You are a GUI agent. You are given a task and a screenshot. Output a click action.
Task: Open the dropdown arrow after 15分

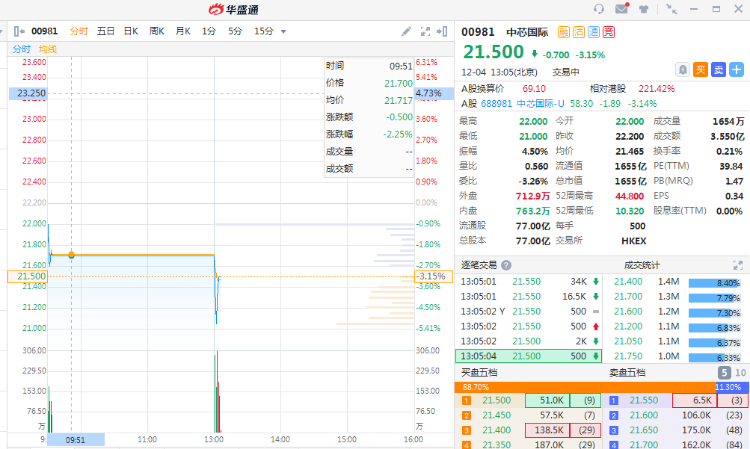click(x=283, y=32)
